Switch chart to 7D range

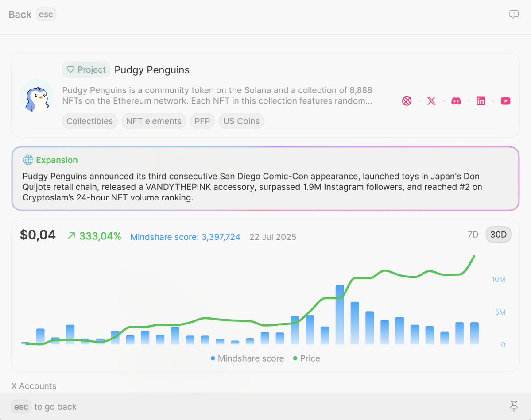pos(473,235)
